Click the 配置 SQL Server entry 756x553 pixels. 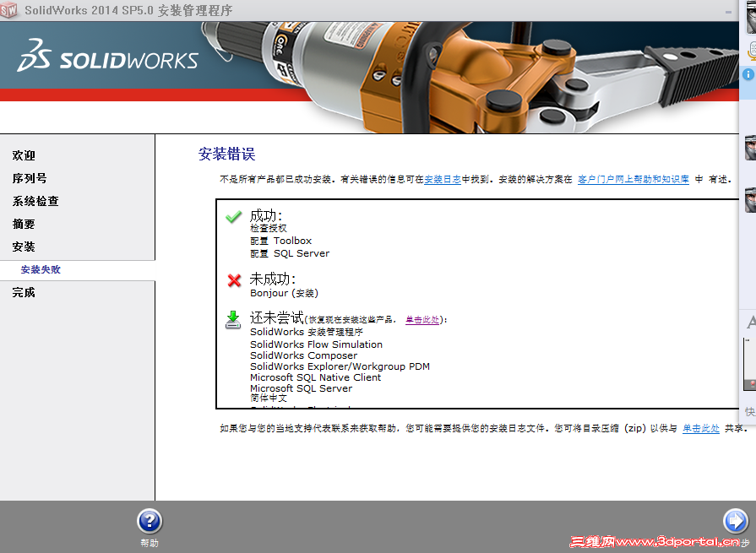(290, 253)
